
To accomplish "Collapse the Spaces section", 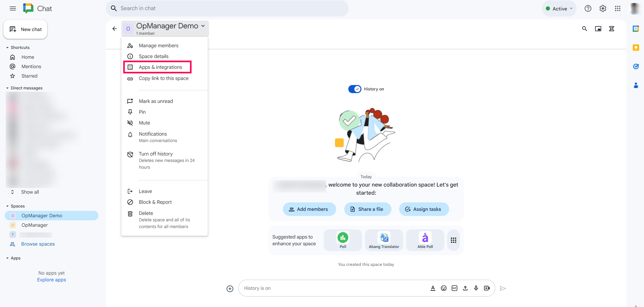I will coord(7,206).
